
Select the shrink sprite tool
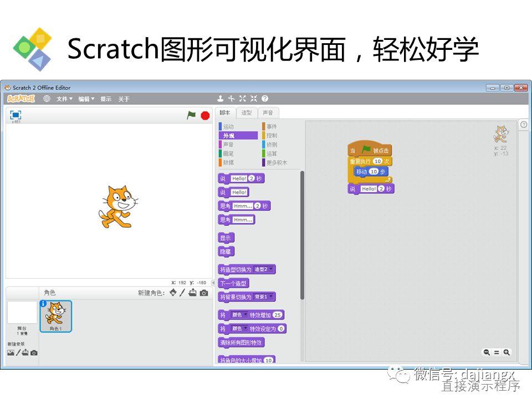(253, 99)
